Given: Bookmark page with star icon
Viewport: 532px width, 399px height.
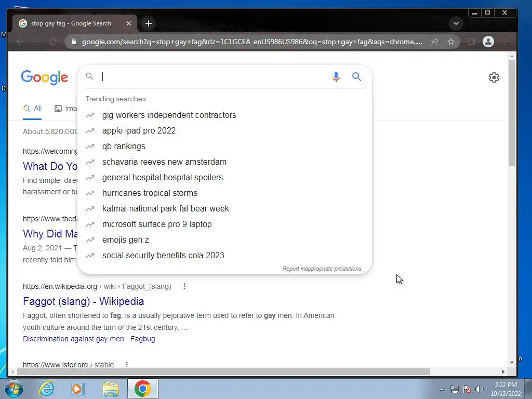Looking at the screenshot, I should tap(450, 42).
